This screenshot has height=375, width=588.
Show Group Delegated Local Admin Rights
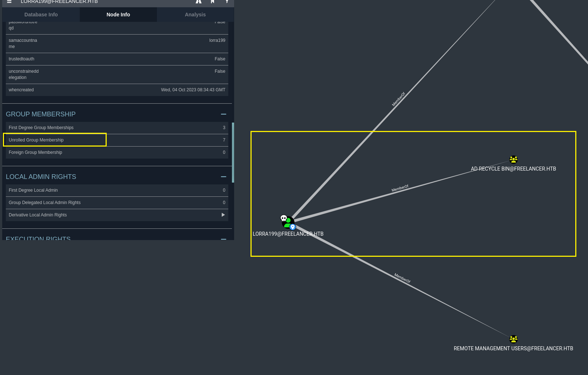pos(117,203)
